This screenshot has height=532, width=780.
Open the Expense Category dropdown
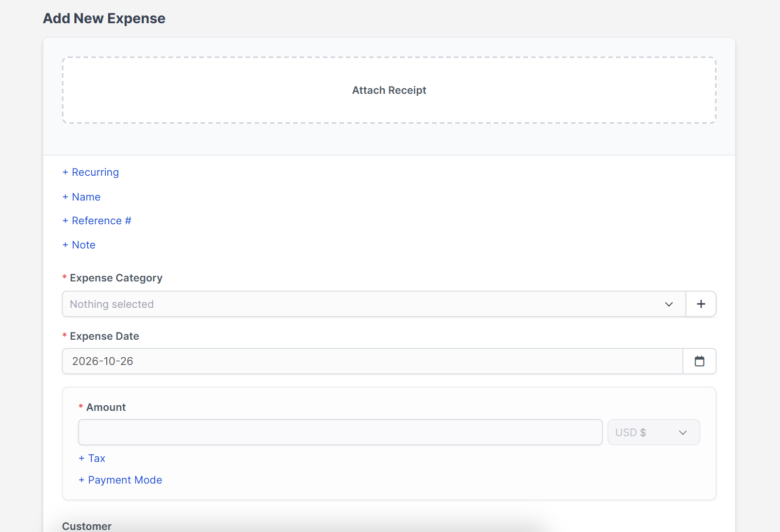(374, 304)
